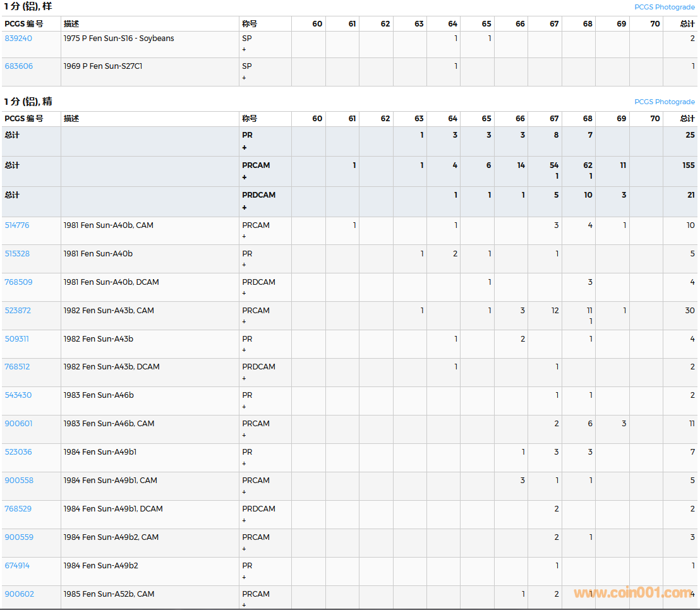Viewport: 700px width, 610px height.
Task: Expand plus grades for 1981 Fen Sun-A40b, CAM
Action: (244, 237)
